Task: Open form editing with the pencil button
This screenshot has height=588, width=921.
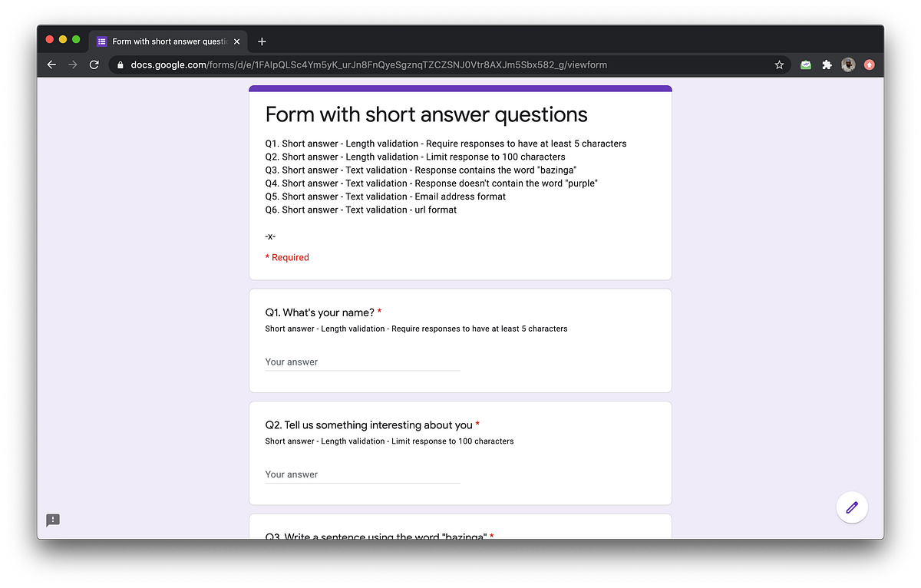Action: pos(852,507)
